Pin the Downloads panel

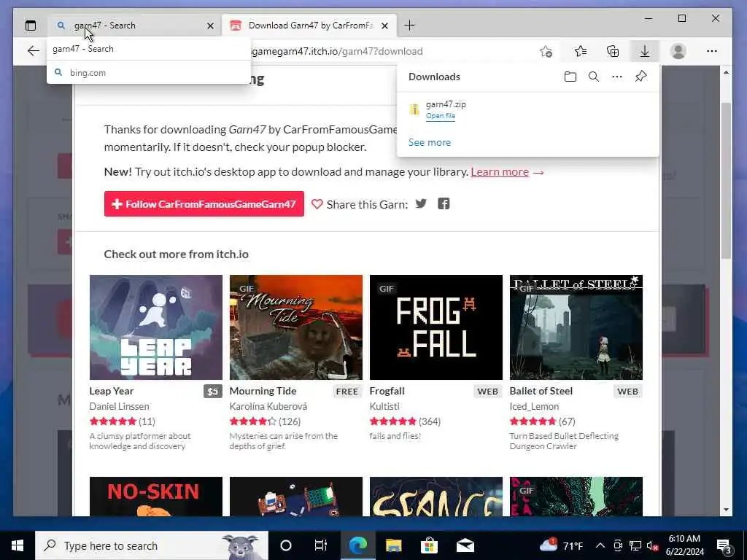pos(640,77)
